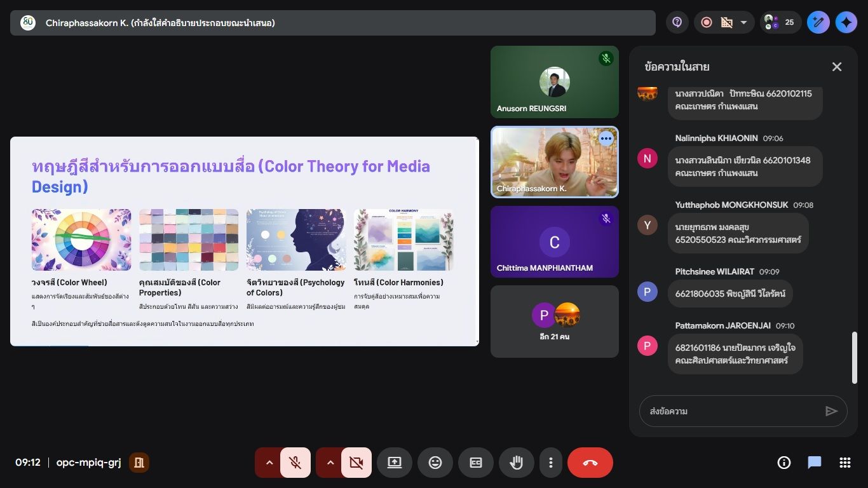Show the participant list of 25 people
Viewport: 868px width, 488px height.
(780, 23)
